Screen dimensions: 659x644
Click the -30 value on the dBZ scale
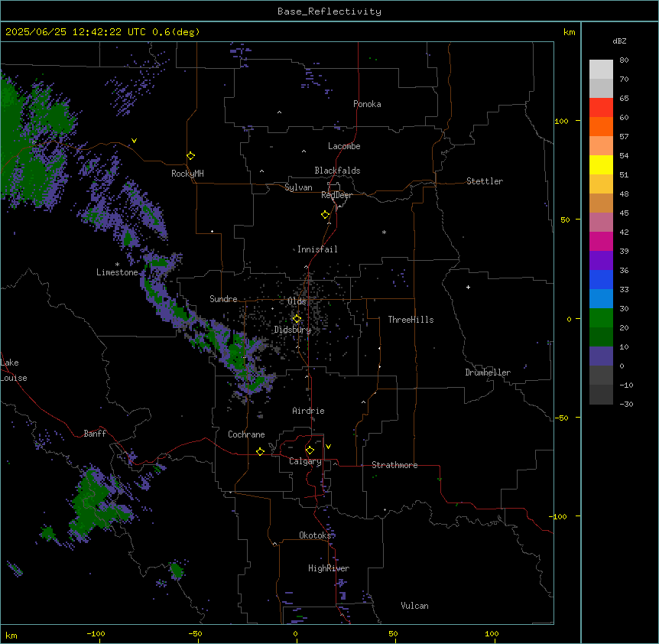(626, 404)
